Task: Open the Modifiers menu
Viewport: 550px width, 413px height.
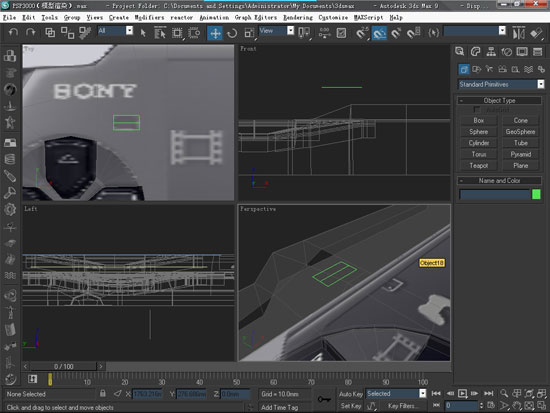Action: click(149, 17)
